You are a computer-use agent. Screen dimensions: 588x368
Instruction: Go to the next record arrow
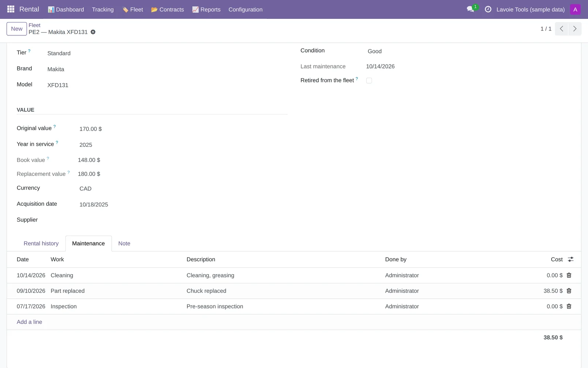pos(575,29)
